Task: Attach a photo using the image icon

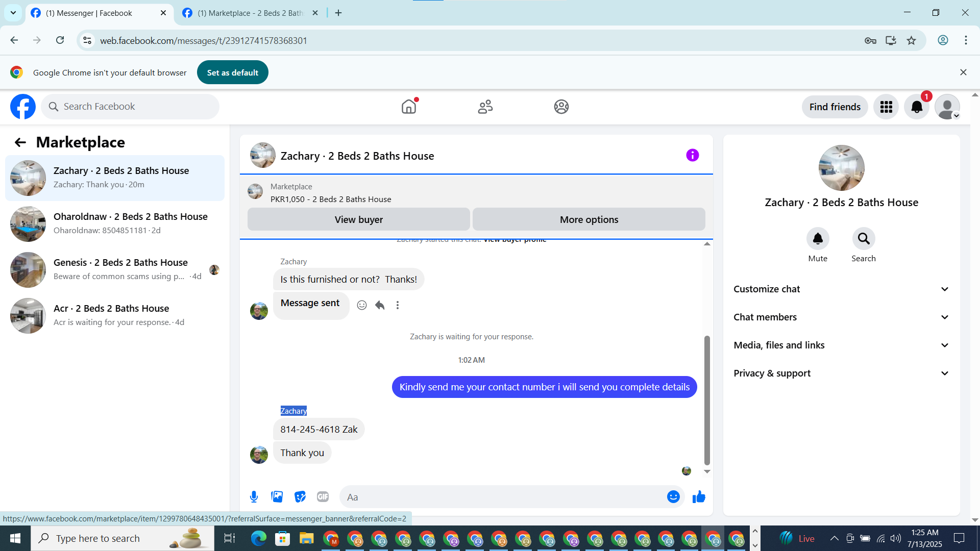Action: tap(277, 497)
